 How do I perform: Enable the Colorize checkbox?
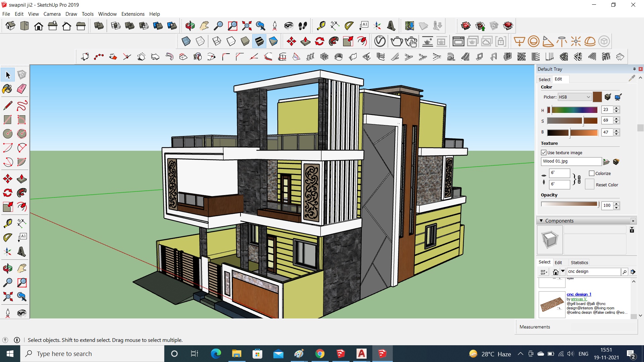click(592, 173)
